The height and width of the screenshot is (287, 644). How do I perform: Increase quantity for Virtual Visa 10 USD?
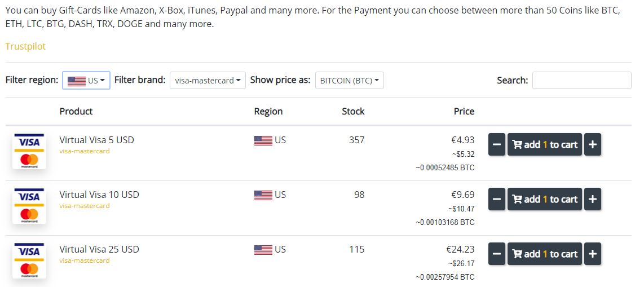[x=592, y=199]
